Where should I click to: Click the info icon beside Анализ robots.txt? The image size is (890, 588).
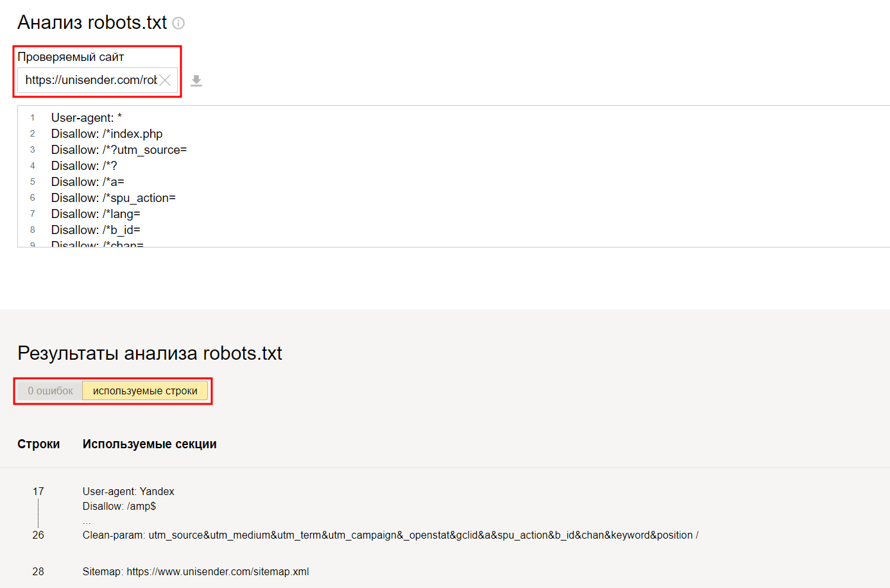coord(179,23)
